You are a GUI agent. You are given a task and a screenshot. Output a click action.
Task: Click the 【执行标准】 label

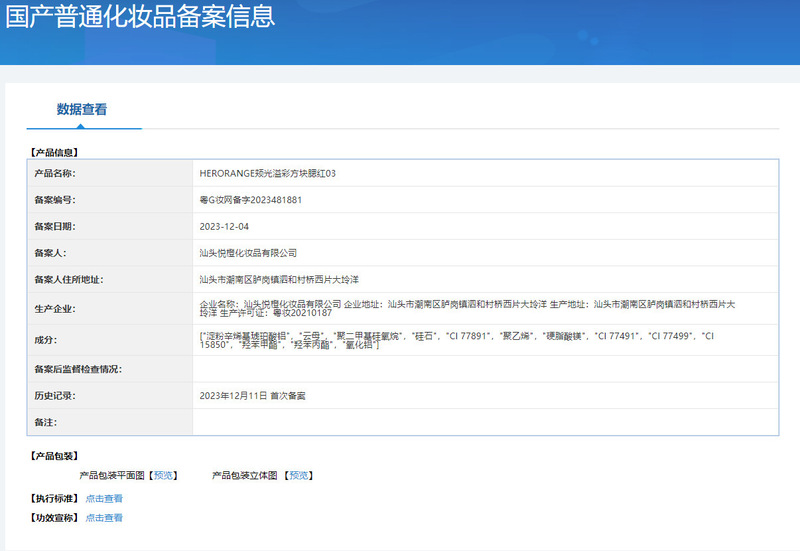(54, 498)
